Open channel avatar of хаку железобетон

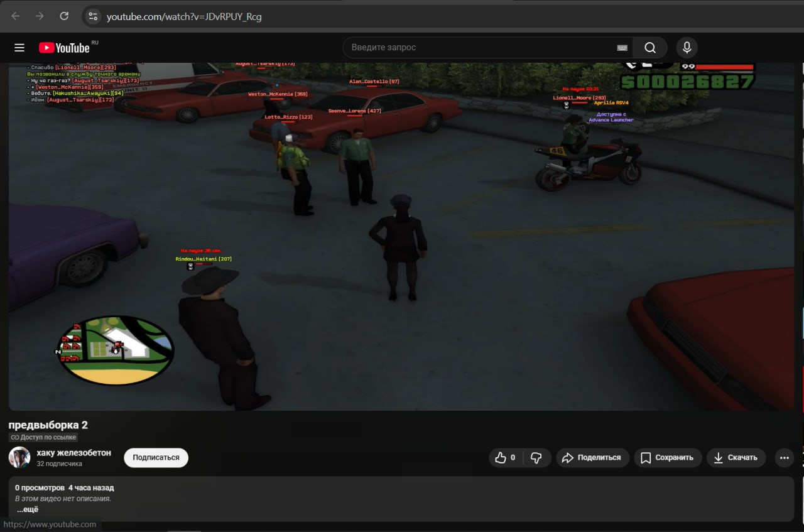[19, 457]
